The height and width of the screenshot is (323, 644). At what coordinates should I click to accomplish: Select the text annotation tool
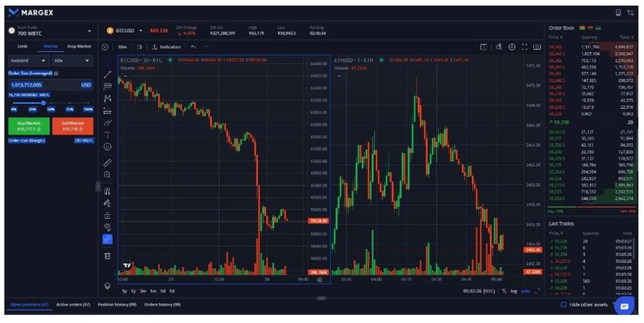pos(108,134)
